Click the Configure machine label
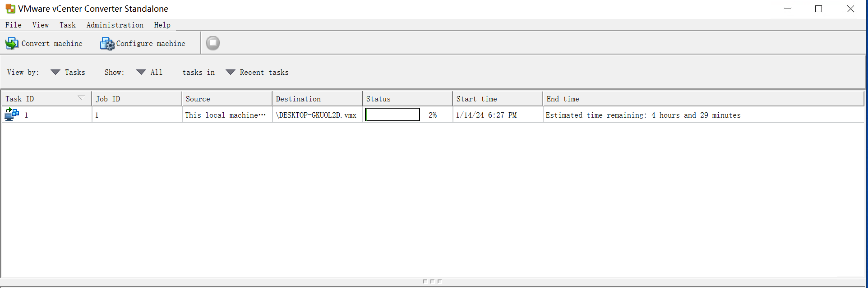Image resolution: width=868 pixels, height=288 pixels. (151, 43)
